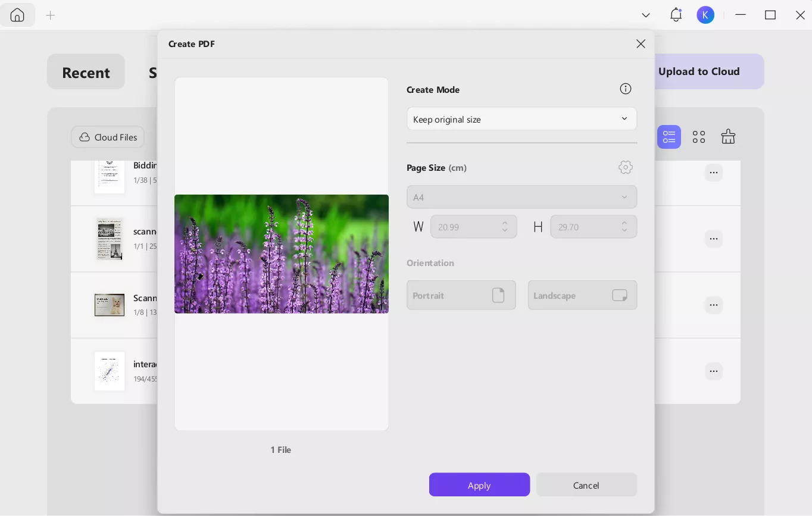This screenshot has width=812, height=516.
Task: Click the width value field
Action: [466, 227]
